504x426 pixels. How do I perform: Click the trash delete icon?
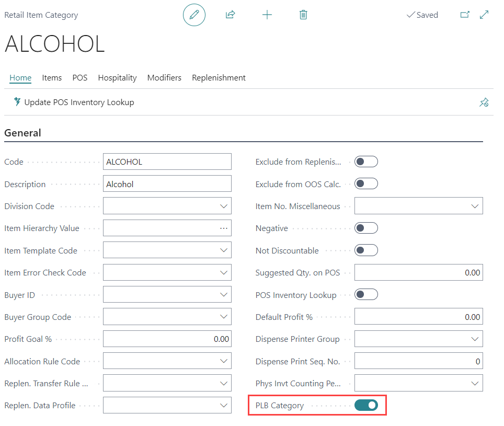[x=303, y=15]
